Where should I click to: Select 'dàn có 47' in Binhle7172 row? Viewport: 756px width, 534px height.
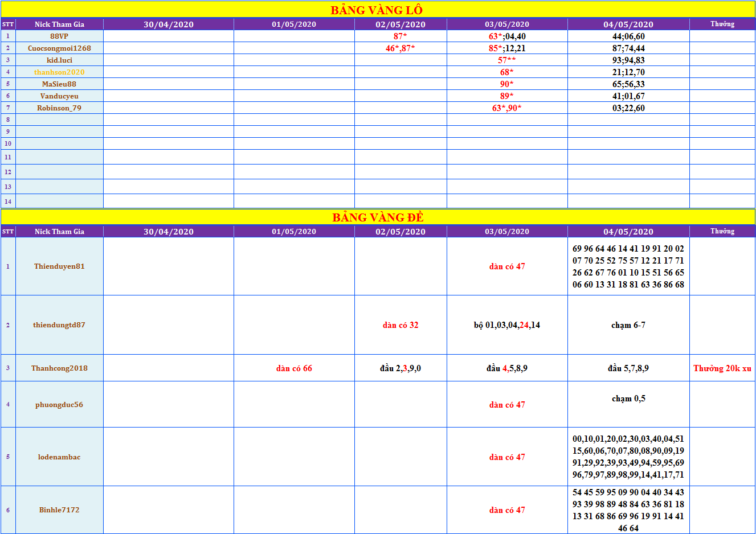[x=507, y=510]
